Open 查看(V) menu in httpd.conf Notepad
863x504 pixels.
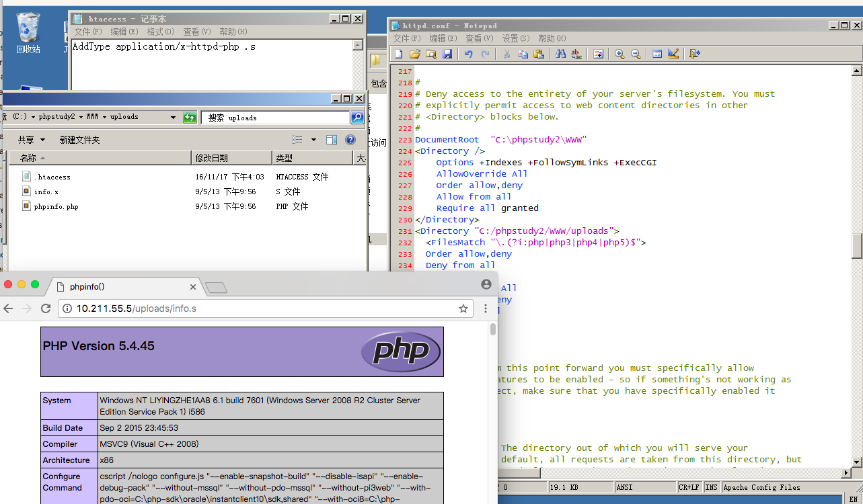tap(480, 38)
